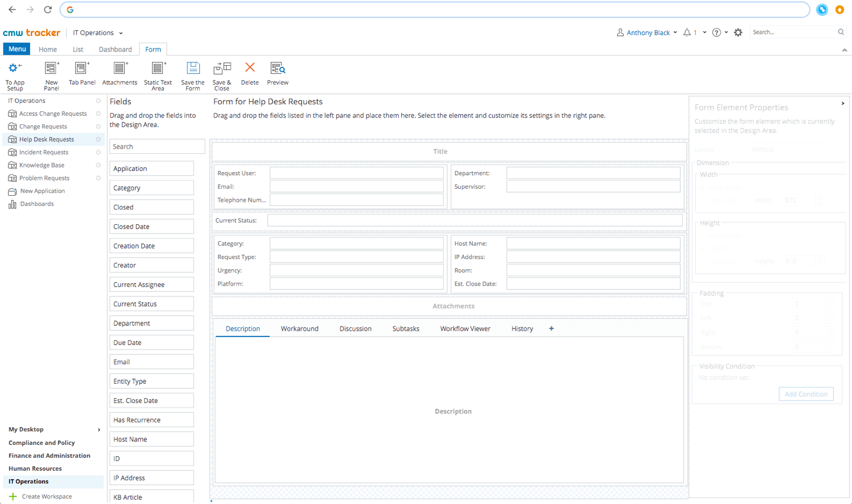Expand My Desktop workspace arrow
Image resolution: width=852 pixels, height=504 pixels.
99,430
